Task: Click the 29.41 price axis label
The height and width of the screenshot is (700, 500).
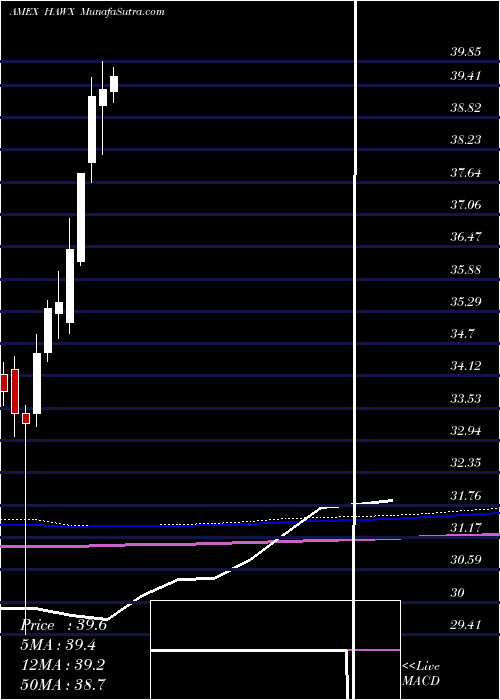Action: 466,624
